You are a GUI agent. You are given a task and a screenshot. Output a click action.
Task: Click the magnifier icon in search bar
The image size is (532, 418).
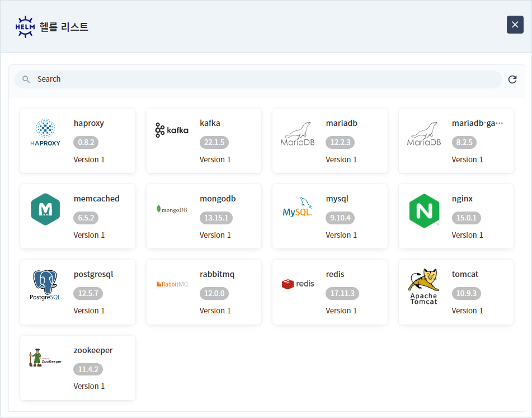point(26,79)
